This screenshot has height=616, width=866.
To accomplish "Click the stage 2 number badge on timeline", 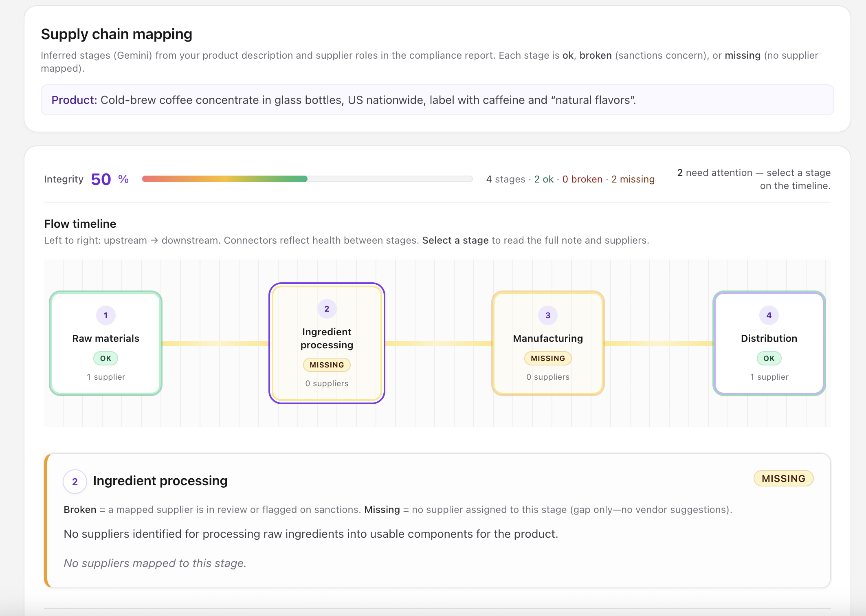I will click(327, 309).
